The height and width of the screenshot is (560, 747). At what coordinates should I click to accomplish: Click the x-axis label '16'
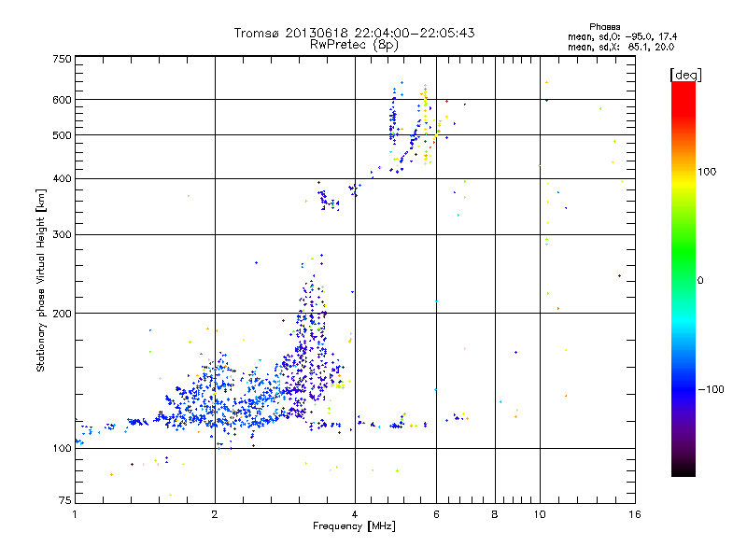click(635, 514)
